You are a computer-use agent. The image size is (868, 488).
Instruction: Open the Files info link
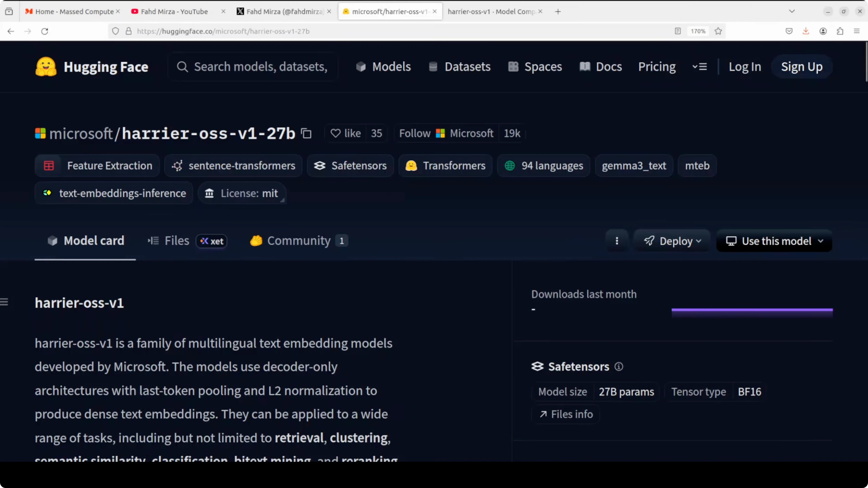566,414
